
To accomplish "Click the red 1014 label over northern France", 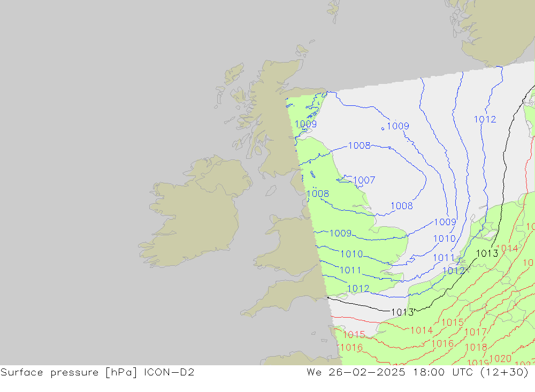I will tap(422, 330).
